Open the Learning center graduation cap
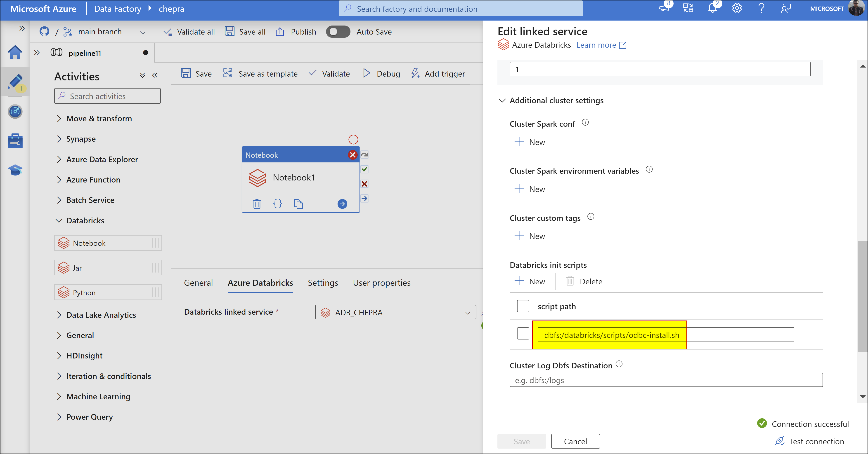 coord(15,170)
